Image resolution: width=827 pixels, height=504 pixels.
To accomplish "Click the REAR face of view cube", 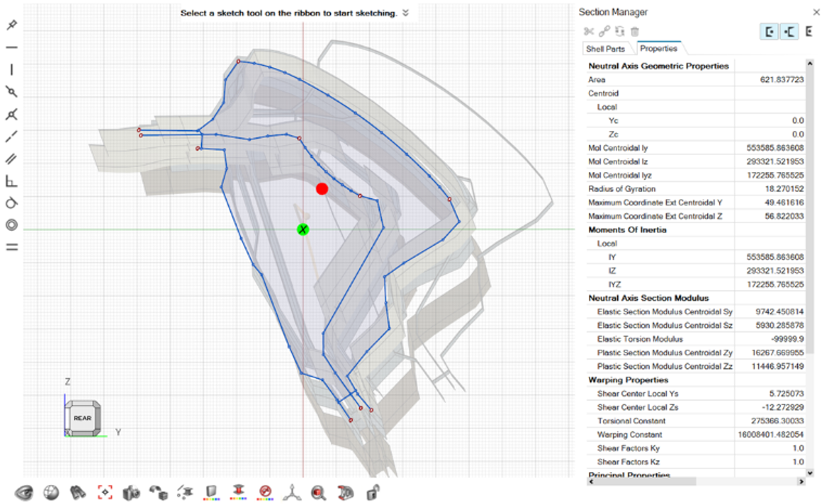I will click(x=82, y=418).
